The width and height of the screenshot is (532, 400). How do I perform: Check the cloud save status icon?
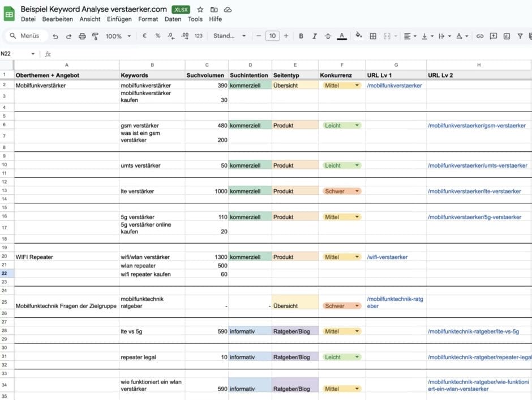(x=228, y=10)
